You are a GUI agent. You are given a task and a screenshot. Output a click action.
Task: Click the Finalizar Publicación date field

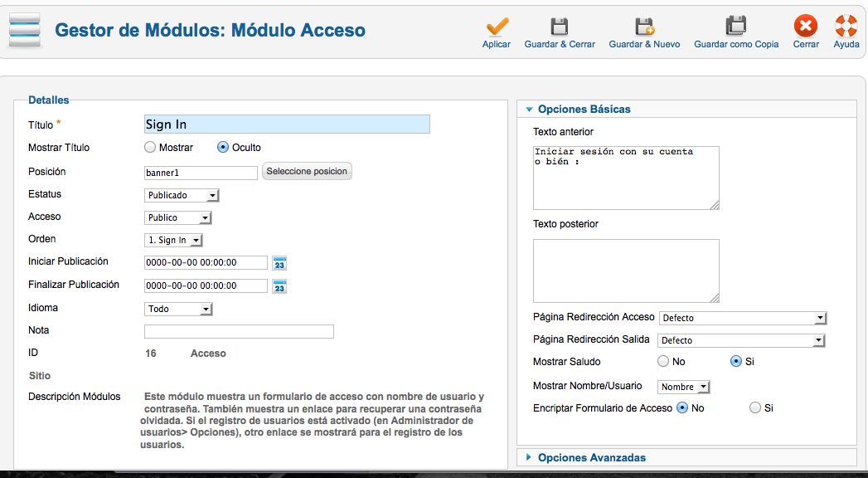click(x=206, y=285)
